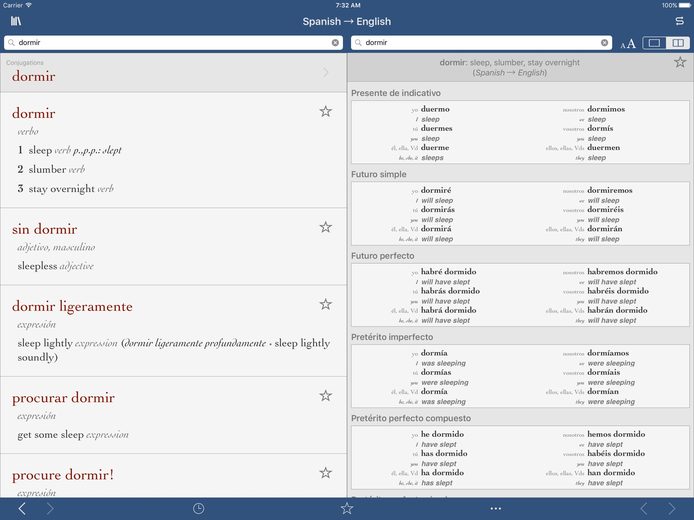Go back in the left pane
694x520 pixels.
pyautogui.click(x=22, y=509)
